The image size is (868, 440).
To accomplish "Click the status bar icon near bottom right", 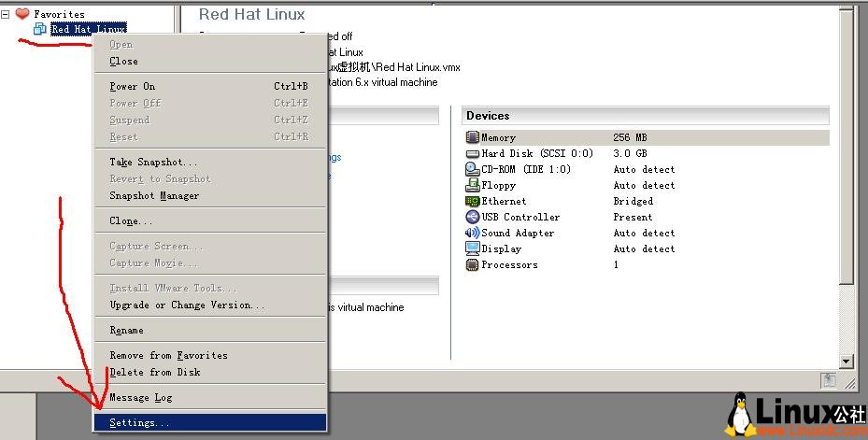I will [x=828, y=379].
